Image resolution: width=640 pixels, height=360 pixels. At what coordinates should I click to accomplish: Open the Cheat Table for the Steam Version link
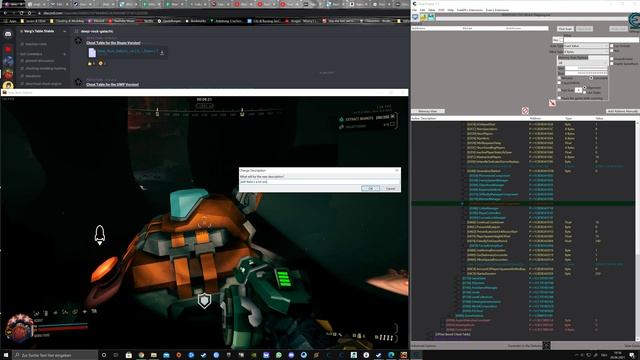point(113,43)
